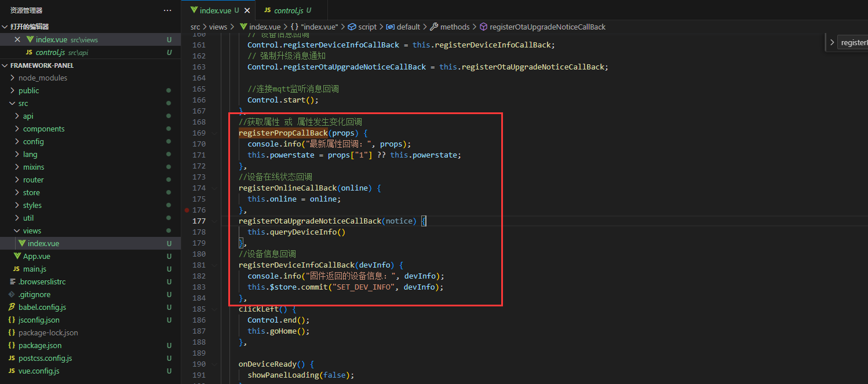Select index.vue src\views in open editors
The width and height of the screenshot is (868, 384).
pyautogui.click(x=90, y=39)
